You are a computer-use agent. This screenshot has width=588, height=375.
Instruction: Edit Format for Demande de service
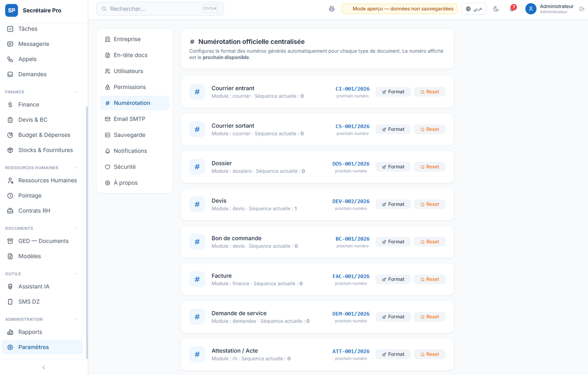click(393, 317)
